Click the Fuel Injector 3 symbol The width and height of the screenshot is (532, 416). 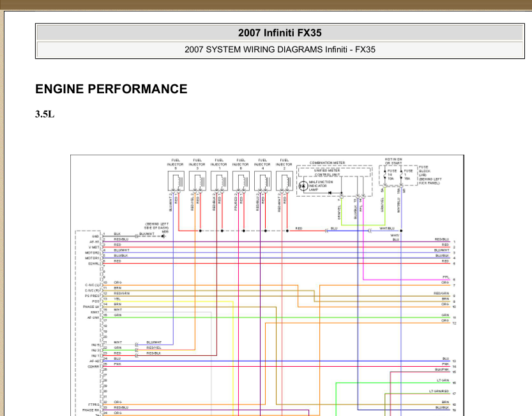click(197, 181)
